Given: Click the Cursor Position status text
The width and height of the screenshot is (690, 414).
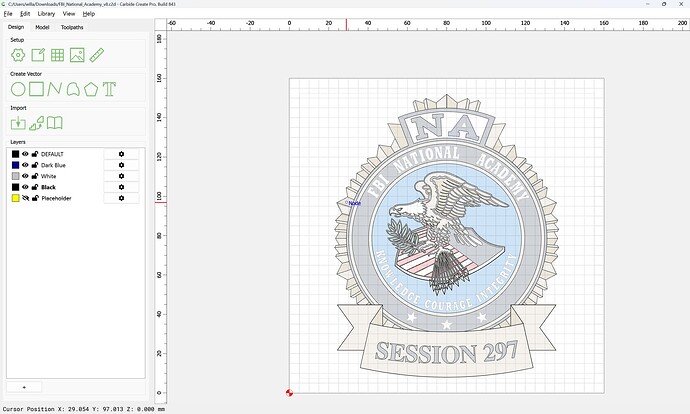Looking at the screenshot, I should pos(84,409).
